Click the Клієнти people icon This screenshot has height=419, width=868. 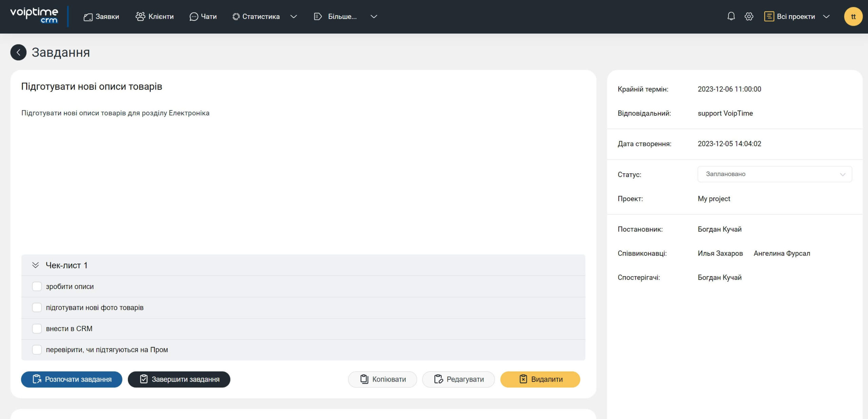pos(140,16)
